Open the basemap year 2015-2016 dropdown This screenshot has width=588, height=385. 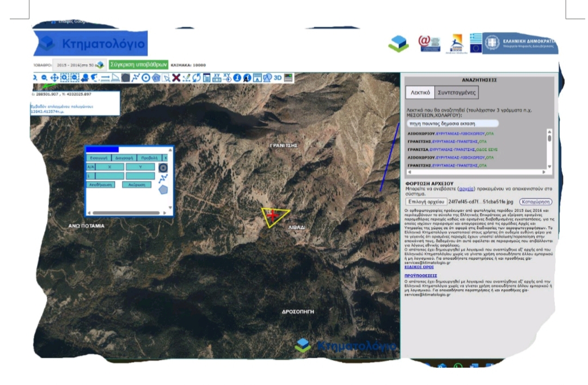78,65
